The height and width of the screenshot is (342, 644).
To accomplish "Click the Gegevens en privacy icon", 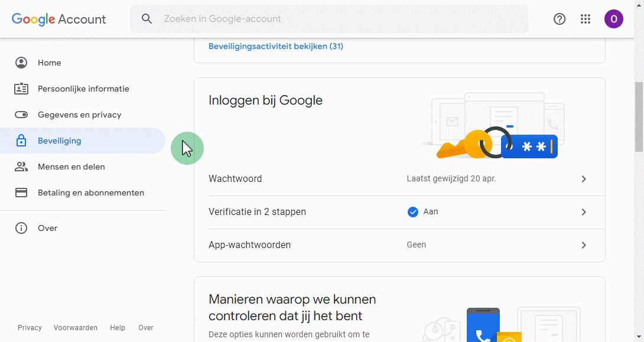I will click(21, 115).
